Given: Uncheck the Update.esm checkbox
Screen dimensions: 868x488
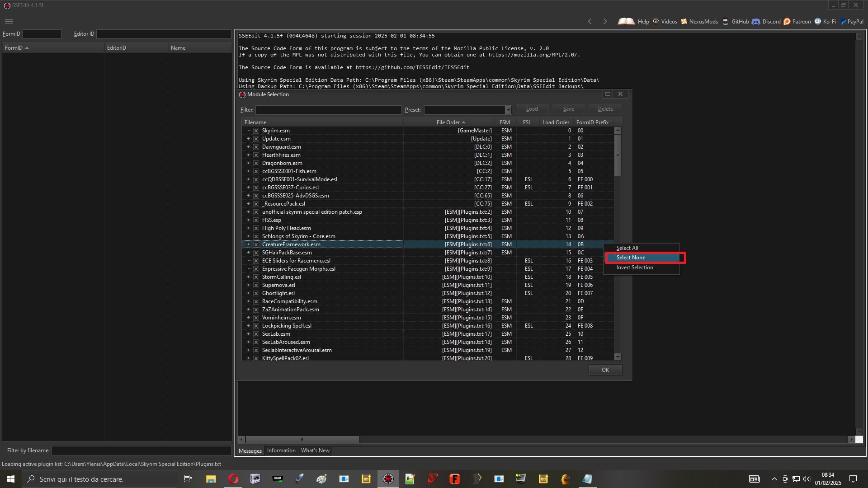Looking at the screenshot, I should click(256, 139).
